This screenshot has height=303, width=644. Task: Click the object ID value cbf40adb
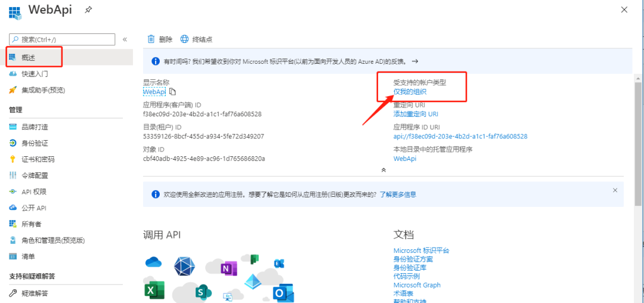(204, 159)
